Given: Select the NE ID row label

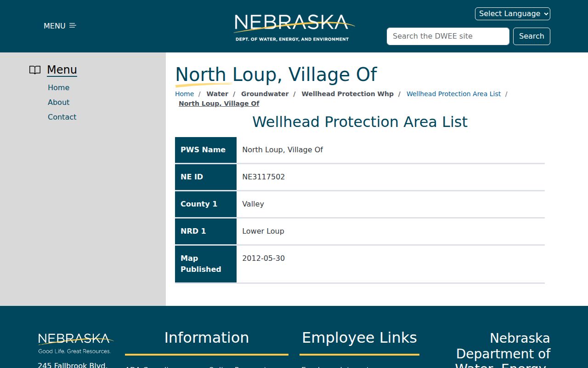Looking at the screenshot, I should (x=206, y=177).
